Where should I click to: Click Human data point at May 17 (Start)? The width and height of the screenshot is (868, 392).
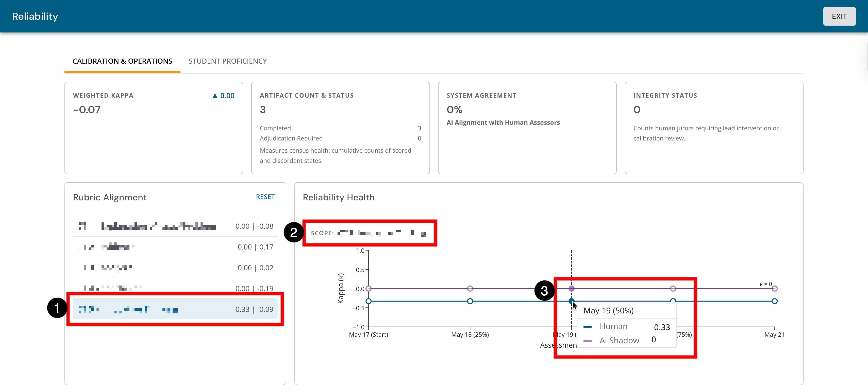tap(369, 301)
